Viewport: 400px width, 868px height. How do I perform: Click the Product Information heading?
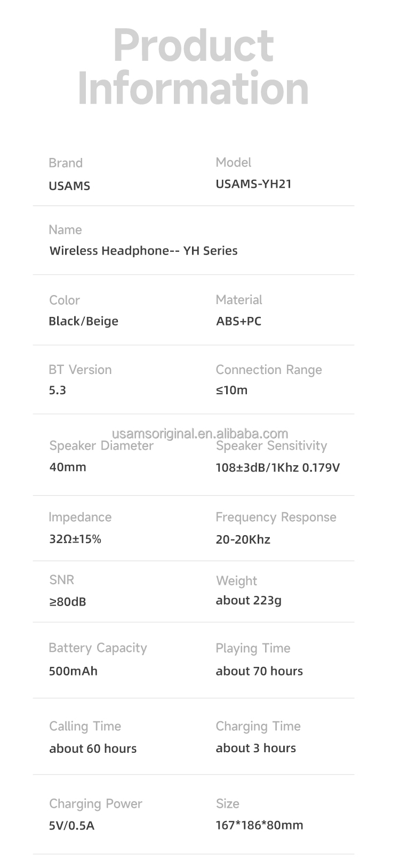click(x=193, y=67)
